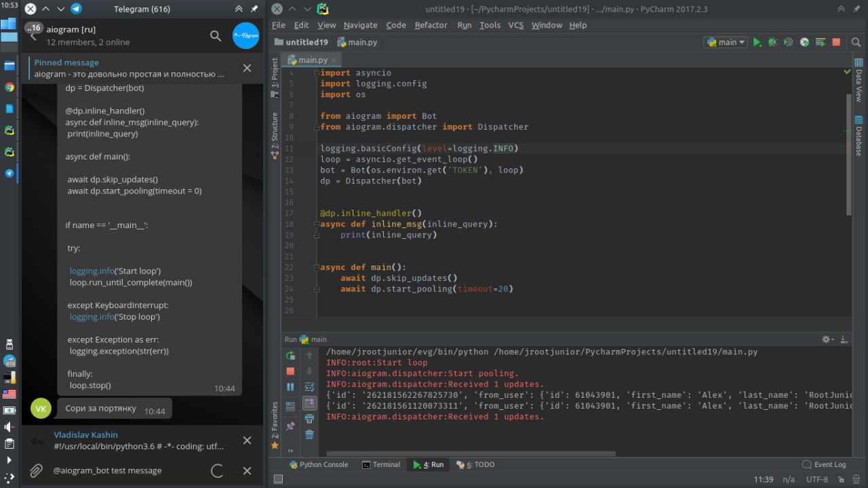Rerun main in Run panel
Image resolution: width=868 pixels, height=488 pixels.
pos(290,356)
